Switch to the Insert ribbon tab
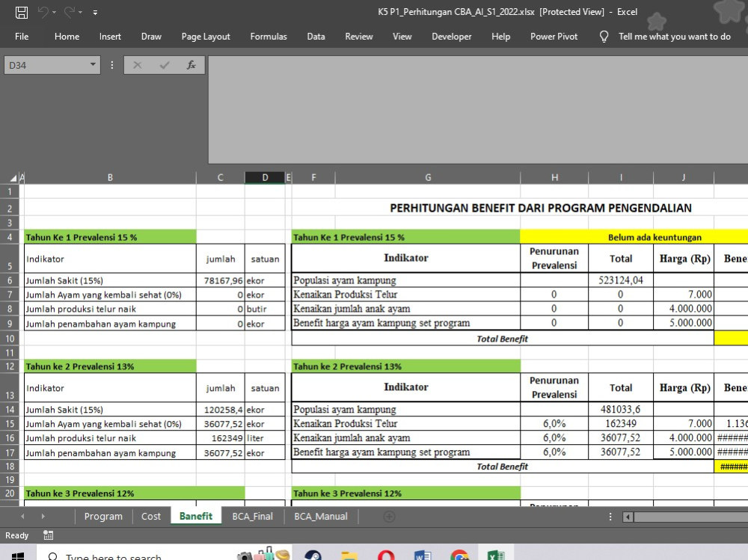Screen dimensions: 748x560 coord(110,36)
